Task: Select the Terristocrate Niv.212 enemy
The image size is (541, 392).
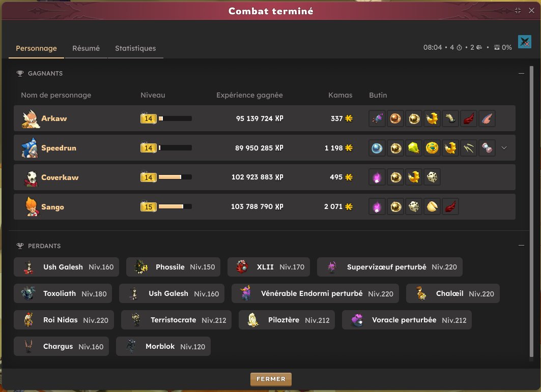Action: (176, 320)
